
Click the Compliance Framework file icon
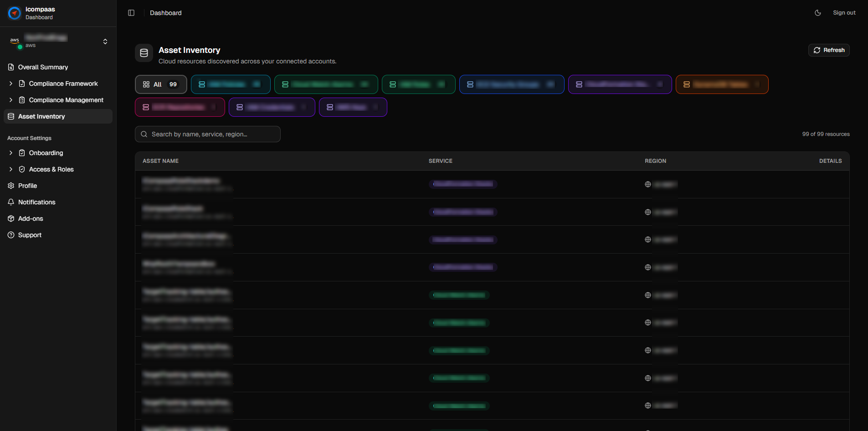coord(22,83)
